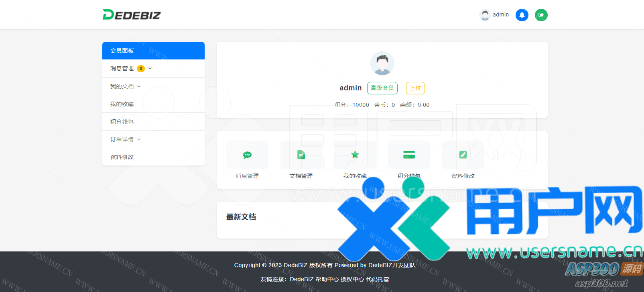Open 我的收藏 star icon tile
644x292 pixels.
355,155
